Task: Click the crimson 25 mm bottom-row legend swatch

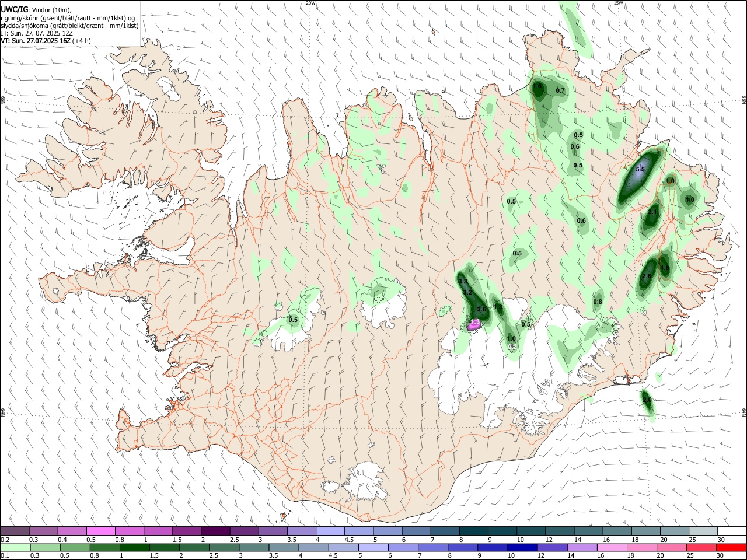Action: [x=702, y=547]
